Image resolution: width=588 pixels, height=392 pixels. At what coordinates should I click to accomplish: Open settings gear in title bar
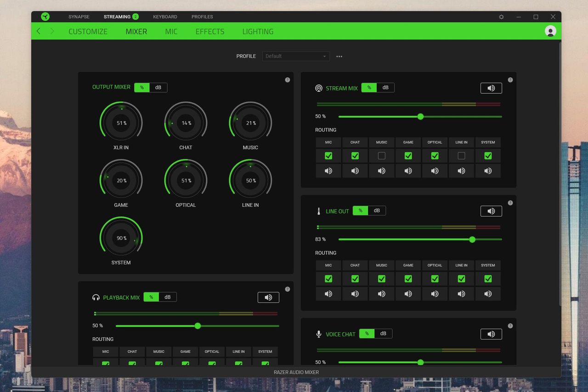pyautogui.click(x=501, y=17)
